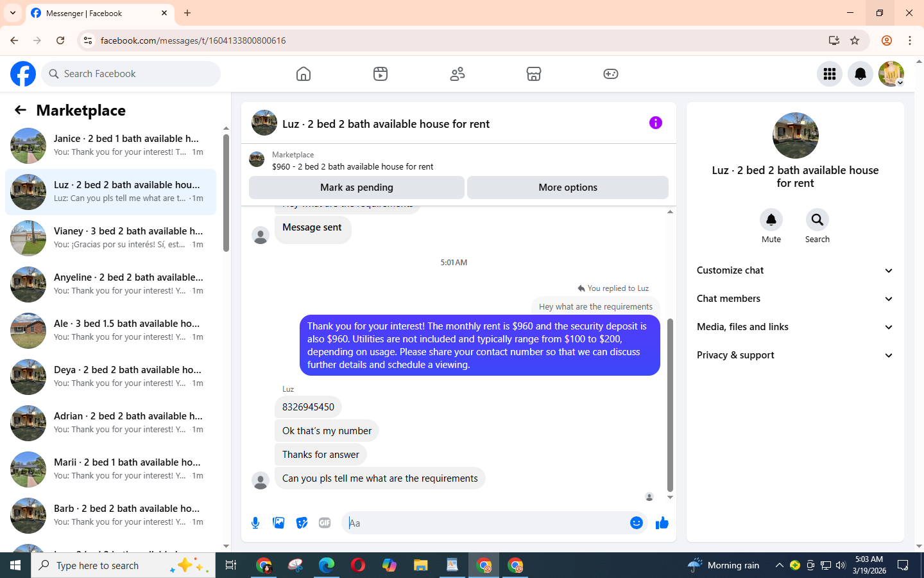Open the emoji picker smiley icon
Image resolution: width=924 pixels, height=578 pixels.
(x=637, y=523)
